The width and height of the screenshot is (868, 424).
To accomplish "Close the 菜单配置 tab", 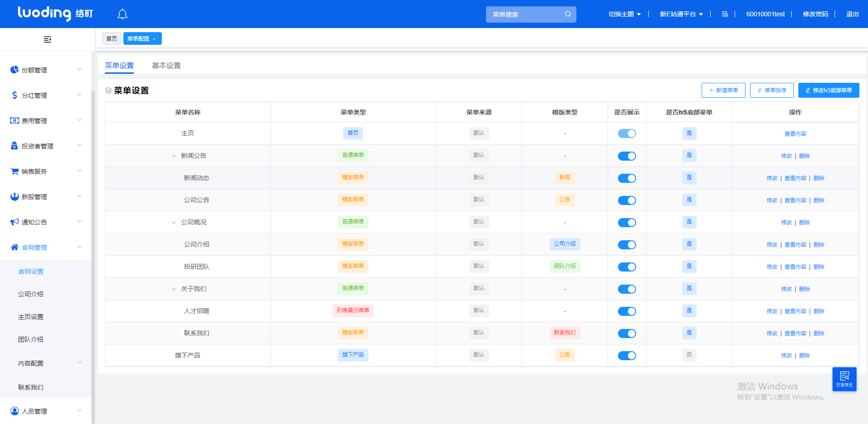I will tap(154, 39).
